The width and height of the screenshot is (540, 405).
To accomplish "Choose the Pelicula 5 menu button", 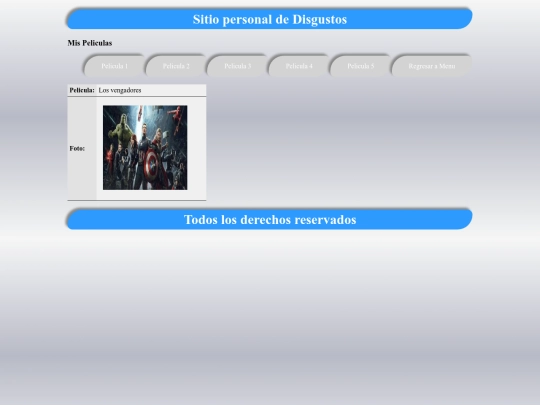I will point(361,66).
